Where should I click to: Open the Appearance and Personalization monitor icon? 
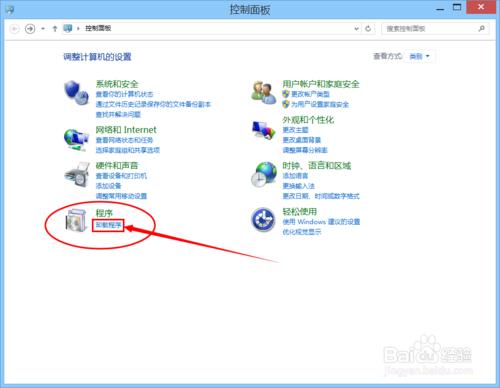click(x=264, y=130)
